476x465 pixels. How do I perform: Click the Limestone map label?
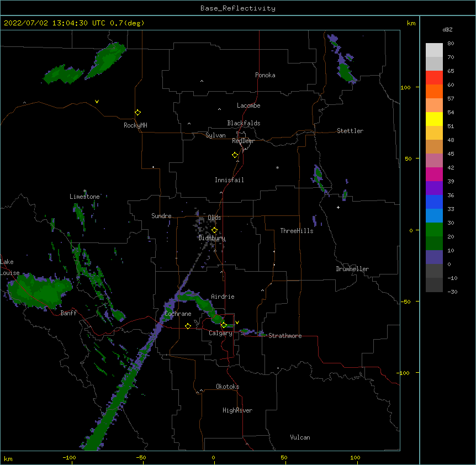(x=84, y=197)
